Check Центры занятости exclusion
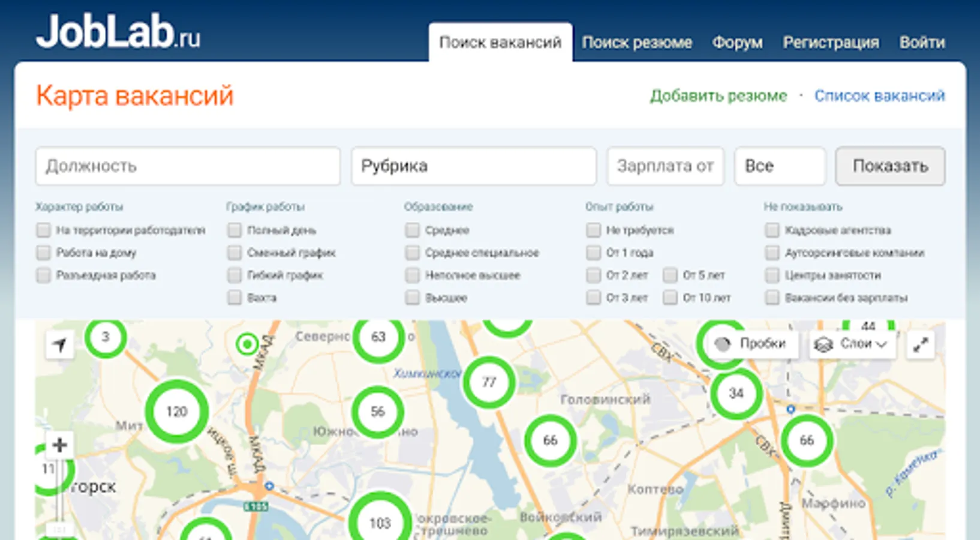The width and height of the screenshot is (980, 540). pos(772,275)
